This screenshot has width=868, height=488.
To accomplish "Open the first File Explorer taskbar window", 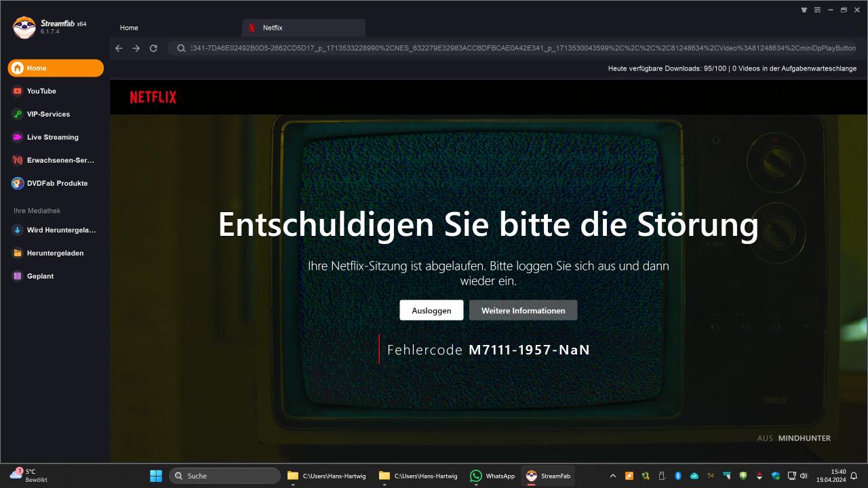I will 327,476.
